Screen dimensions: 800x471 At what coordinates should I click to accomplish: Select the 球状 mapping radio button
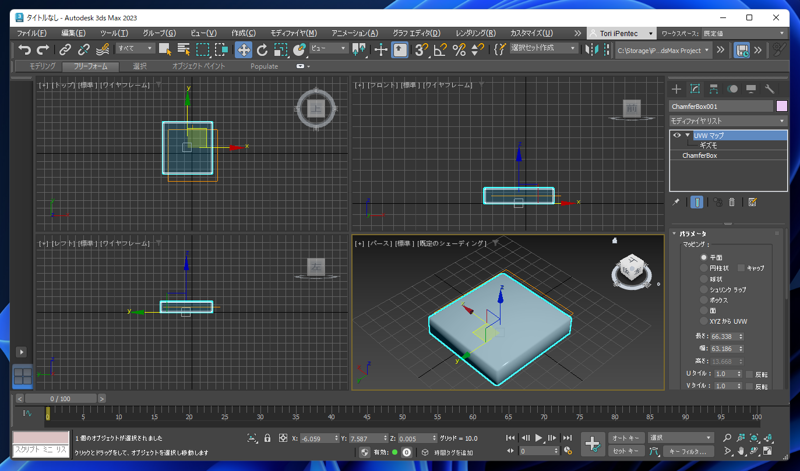tap(704, 279)
